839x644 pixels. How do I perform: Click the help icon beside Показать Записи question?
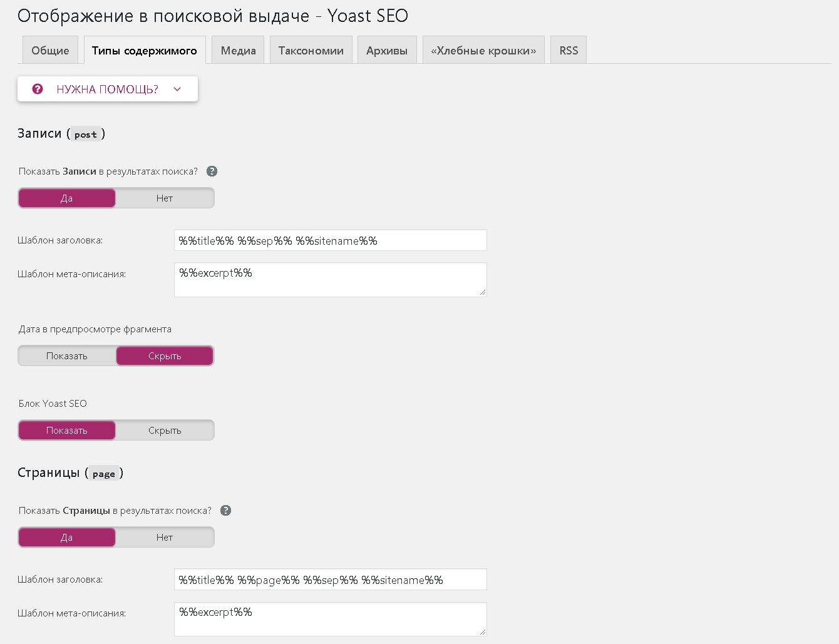tap(212, 171)
